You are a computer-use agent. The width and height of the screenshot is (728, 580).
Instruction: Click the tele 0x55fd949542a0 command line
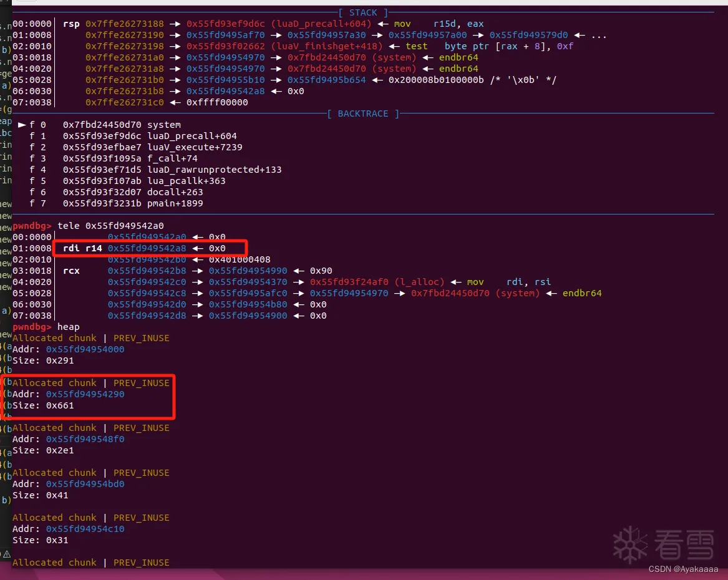tap(111, 226)
